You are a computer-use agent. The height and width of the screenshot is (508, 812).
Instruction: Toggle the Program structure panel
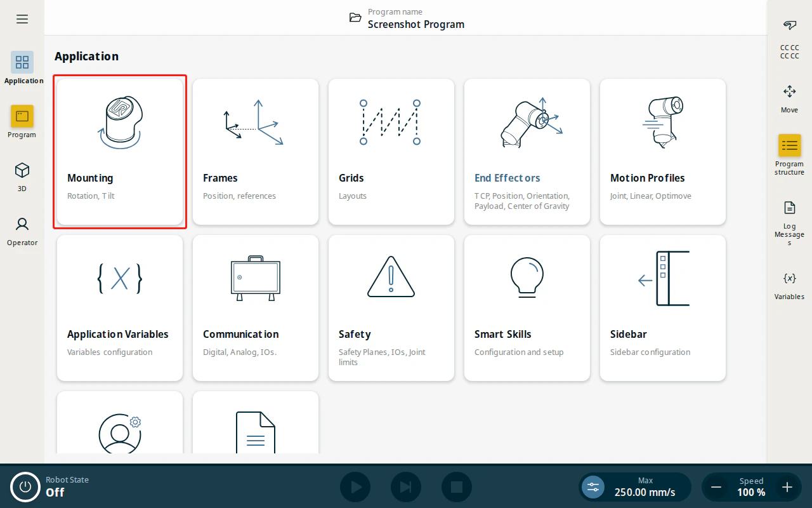pyautogui.click(x=790, y=154)
